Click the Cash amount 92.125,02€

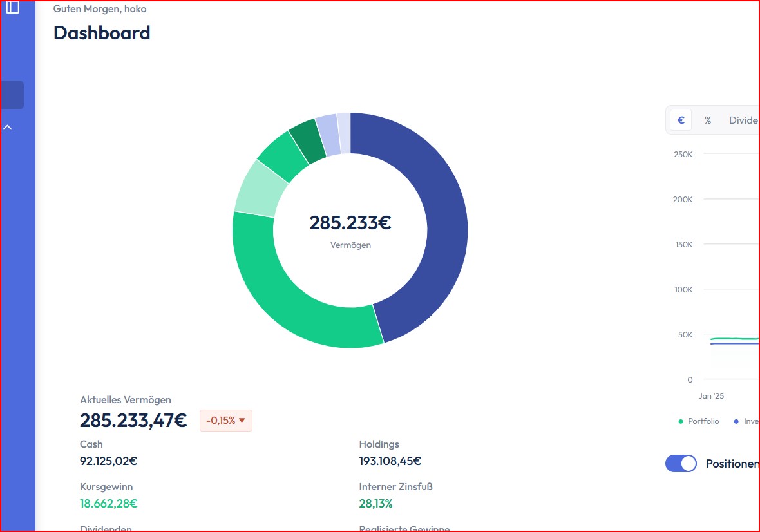click(x=108, y=461)
